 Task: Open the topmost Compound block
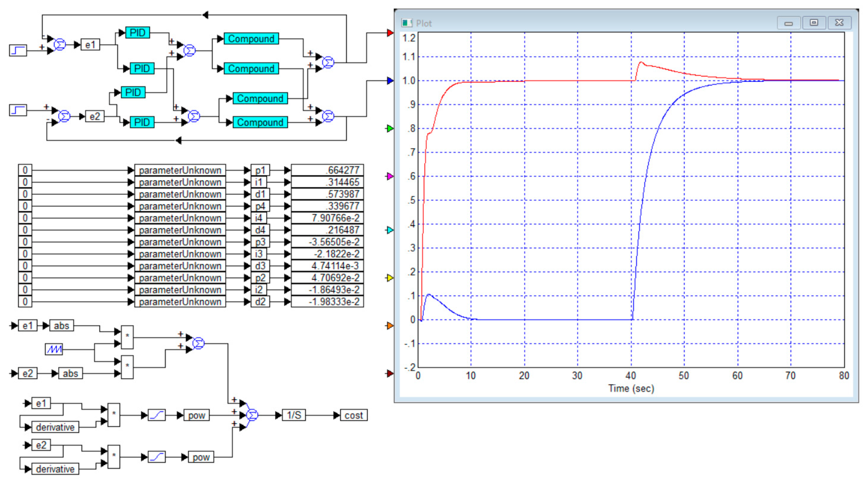tap(251, 38)
